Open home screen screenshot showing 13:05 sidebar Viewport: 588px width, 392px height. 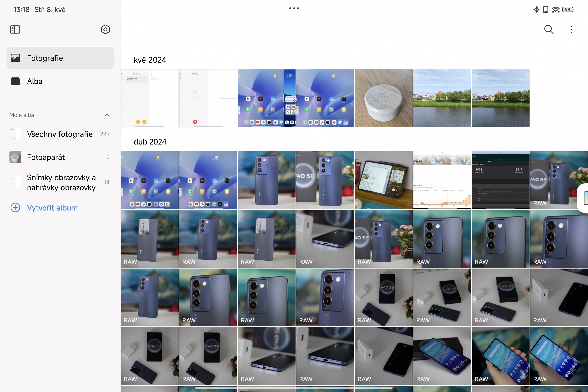coord(266,98)
